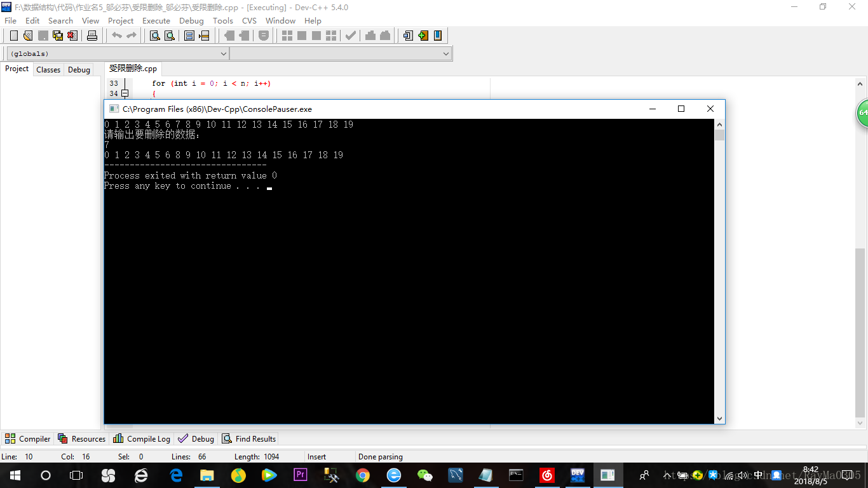
Task: Maximize the ConsolePauser.exe console window
Action: coord(681,109)
